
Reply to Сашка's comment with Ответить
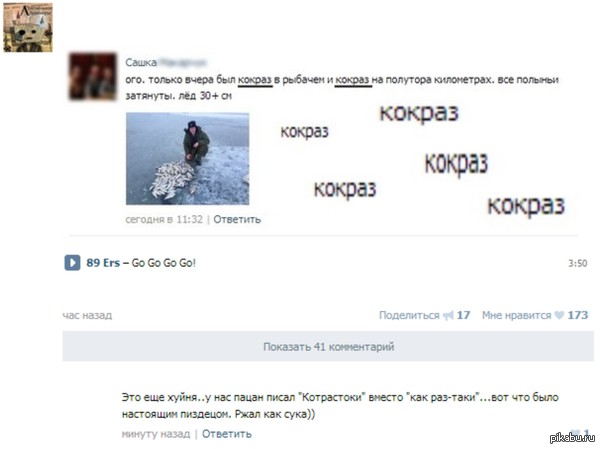237,219
